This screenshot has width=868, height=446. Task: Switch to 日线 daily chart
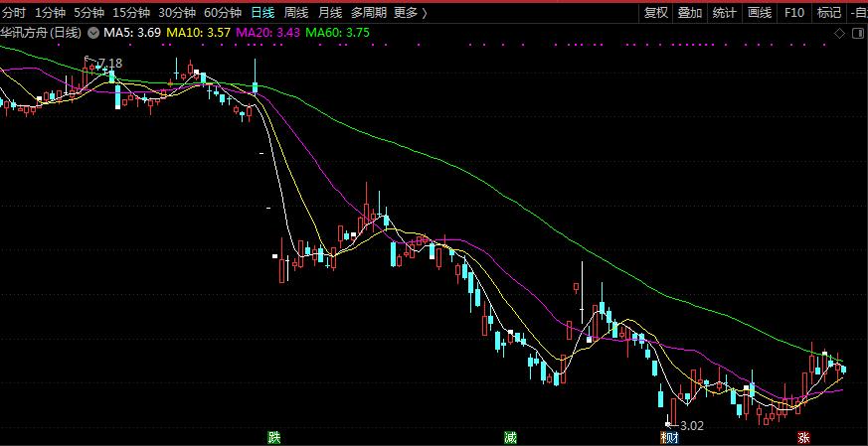click(x=262, y=13)
